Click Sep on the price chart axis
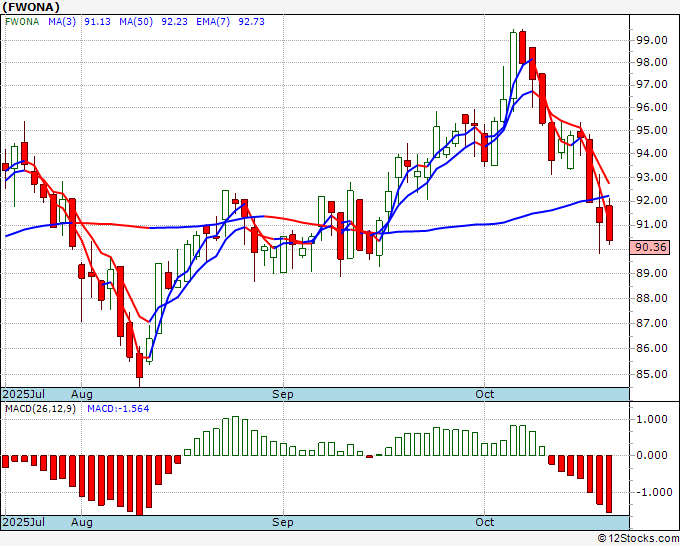This screenshot has width=680, height=546. [x=283, y=394]
